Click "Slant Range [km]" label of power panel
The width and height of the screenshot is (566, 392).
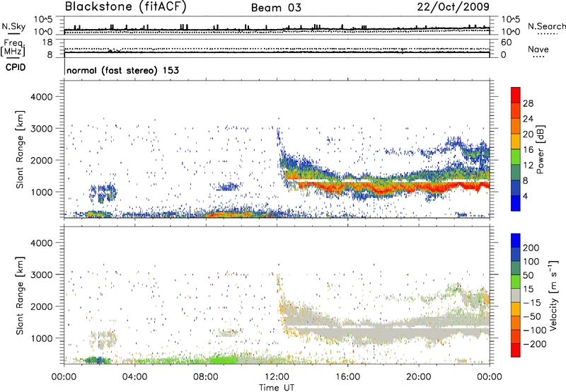20,150
